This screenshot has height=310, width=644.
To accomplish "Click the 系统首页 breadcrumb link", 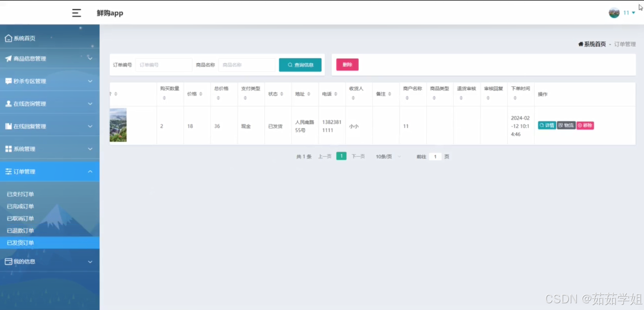I will 592,44.
